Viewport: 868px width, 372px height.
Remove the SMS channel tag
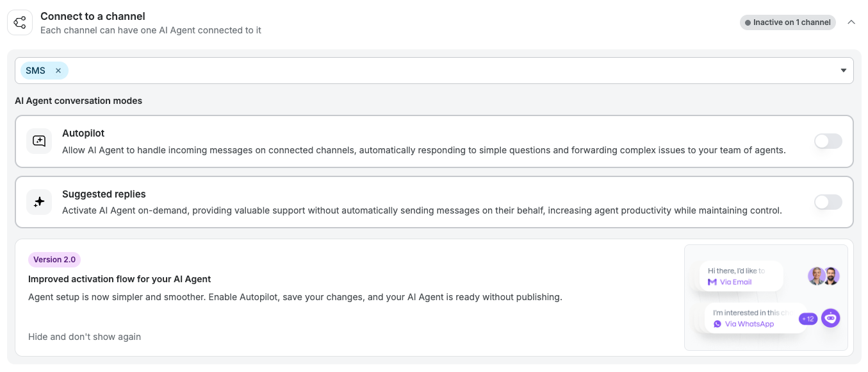(58, 71)
